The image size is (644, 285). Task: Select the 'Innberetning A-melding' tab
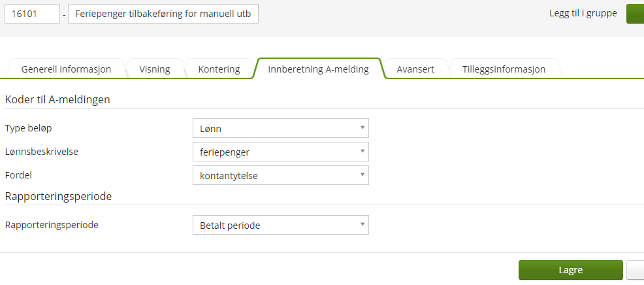pyautogui.click(x=318, y=69)
